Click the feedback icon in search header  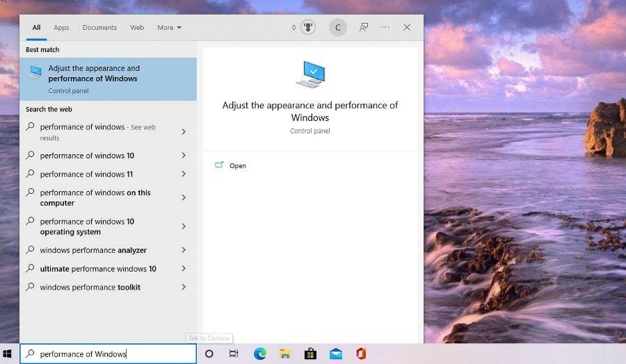click(363, 28)
